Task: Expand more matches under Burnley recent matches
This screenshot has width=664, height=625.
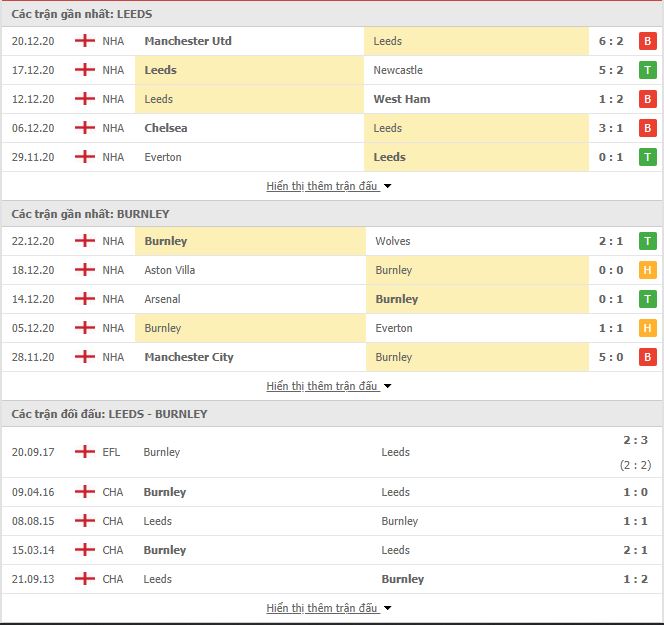Action: tap(329, 386)
